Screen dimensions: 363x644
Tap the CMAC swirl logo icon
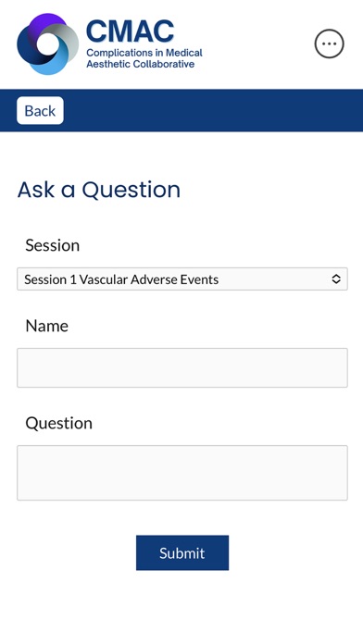(x=47, y=43)
